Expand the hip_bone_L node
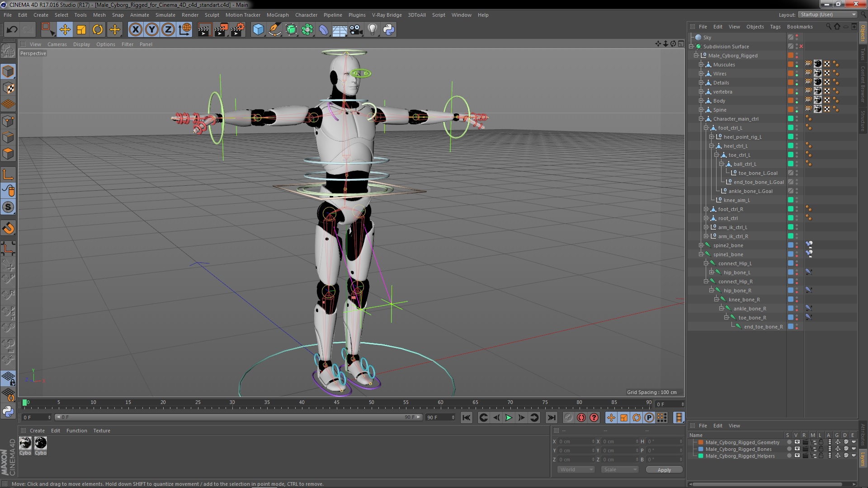Viewport: 868px width, 488px height. pyautogui.click(x=711, y=272)
